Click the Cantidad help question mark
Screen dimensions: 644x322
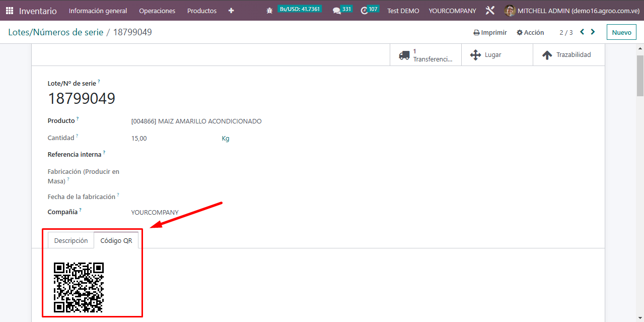pyautogui.click(x=77, y=136)
